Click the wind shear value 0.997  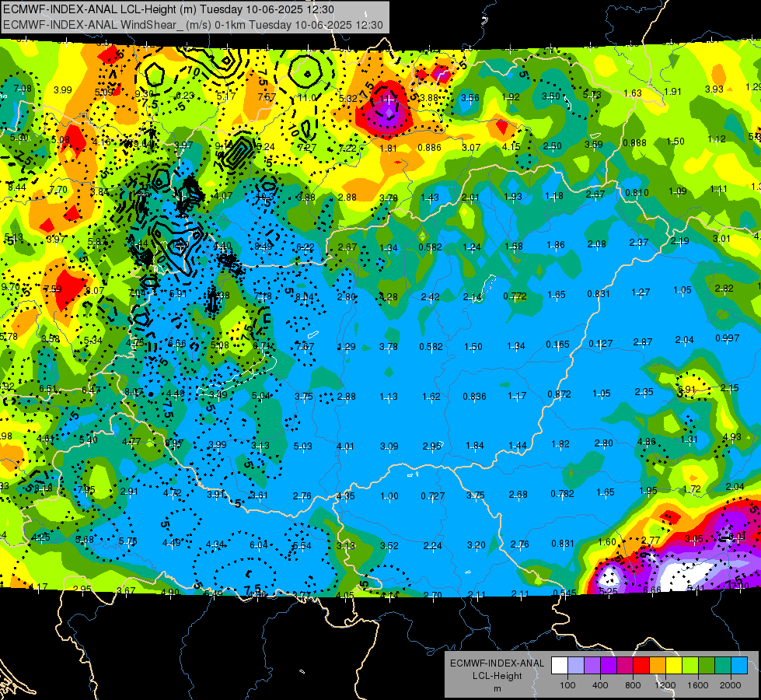click(727, 338)
